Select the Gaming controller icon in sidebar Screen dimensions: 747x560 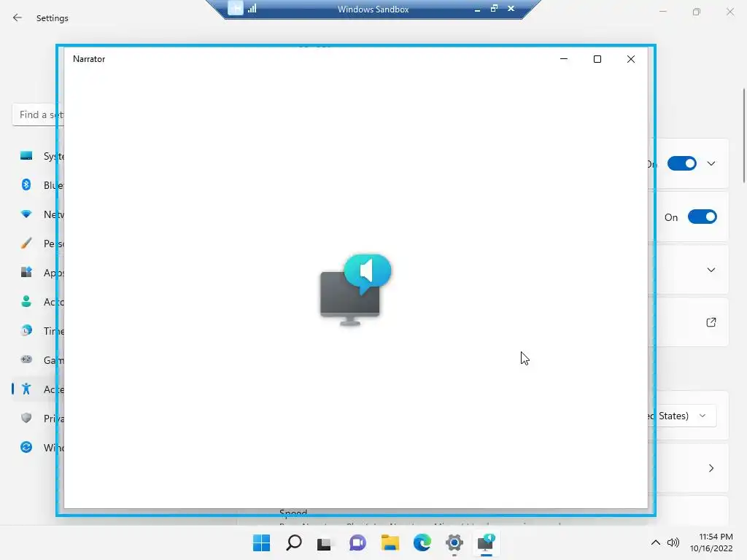26,359
